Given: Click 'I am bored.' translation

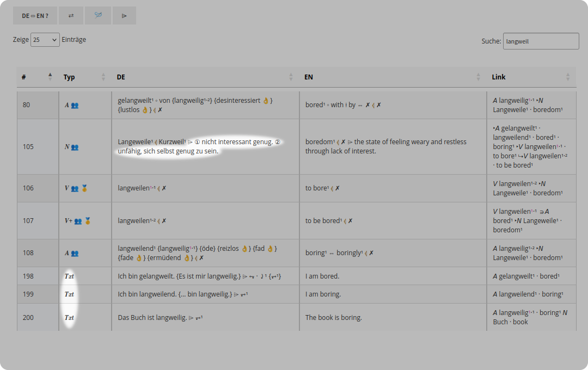Looking at the screenshot, I should pos(322,276).
